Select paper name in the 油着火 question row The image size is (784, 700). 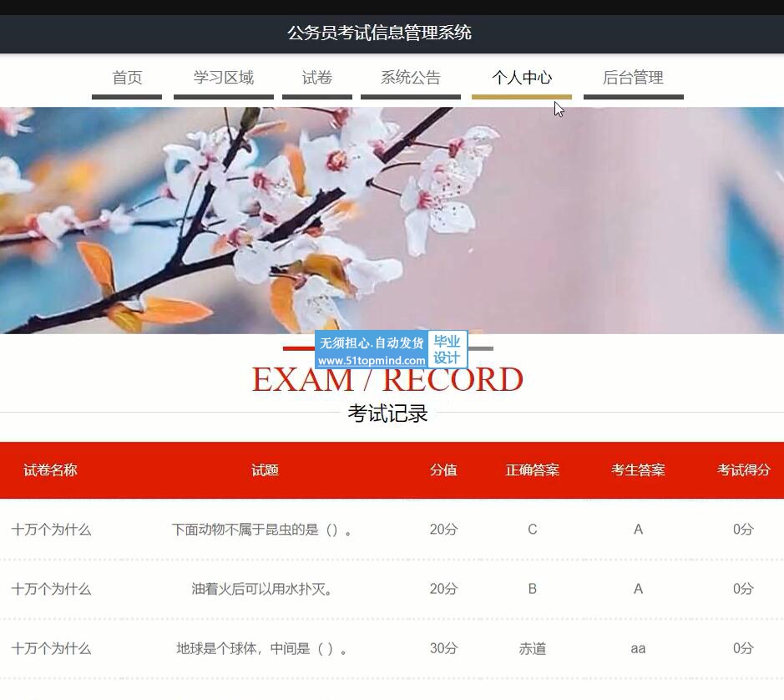click(x=51, y=589)
